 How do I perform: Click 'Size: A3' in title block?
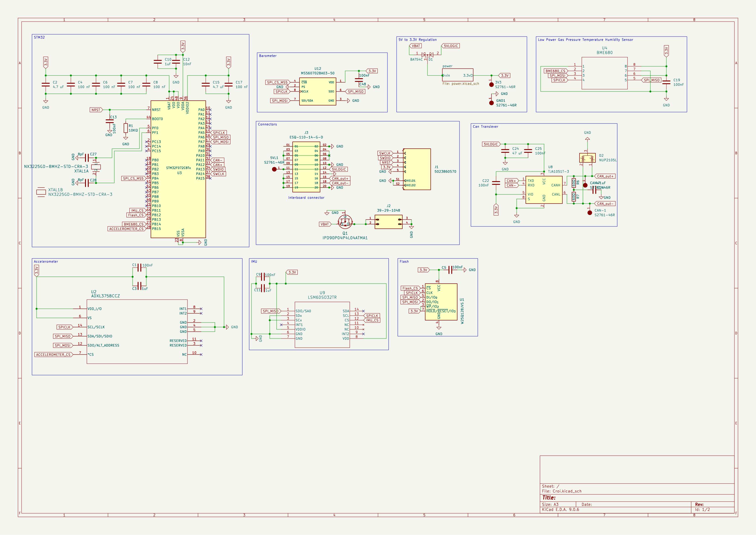click(x=550, y=504)
